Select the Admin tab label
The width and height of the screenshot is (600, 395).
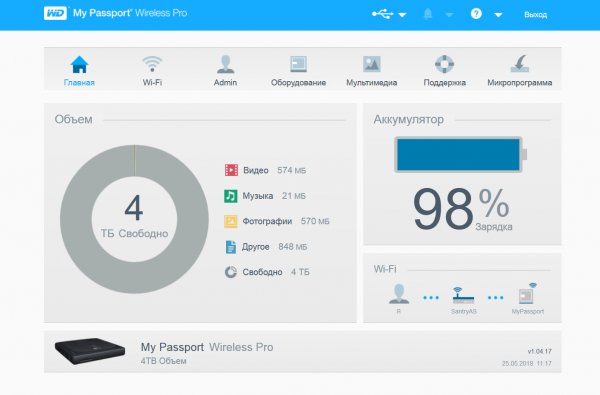[x=225, y=83]
